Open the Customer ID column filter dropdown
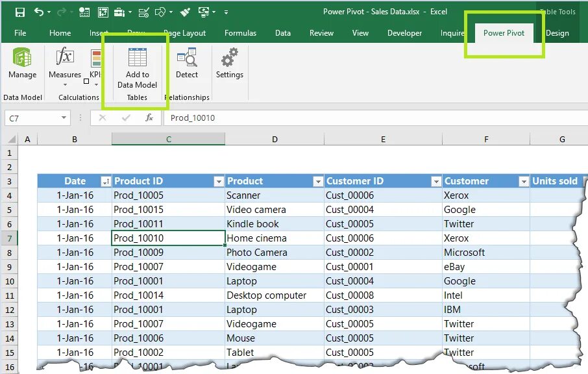The width and height of the screenshot is (588, 374). coord(435,182)
